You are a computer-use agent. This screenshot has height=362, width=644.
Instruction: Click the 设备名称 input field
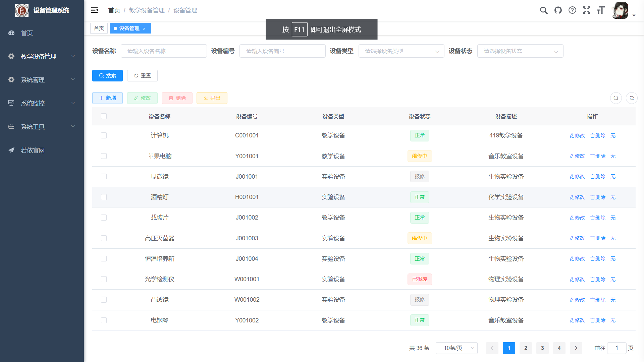(164, 51)
